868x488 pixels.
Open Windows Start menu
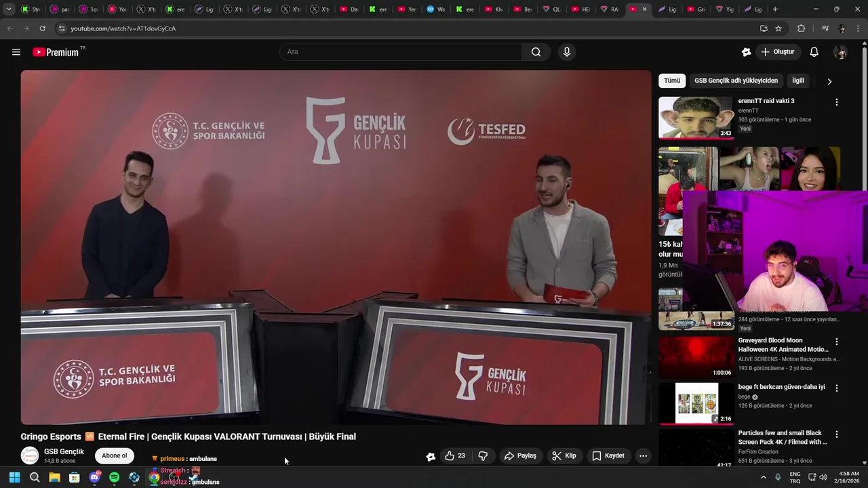click(14, 478)
